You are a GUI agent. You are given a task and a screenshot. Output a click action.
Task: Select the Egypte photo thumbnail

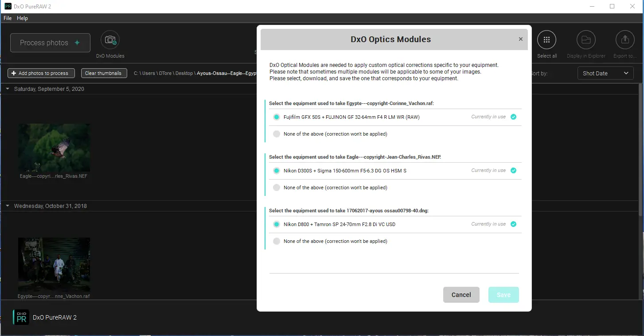(x=54, y=265)
